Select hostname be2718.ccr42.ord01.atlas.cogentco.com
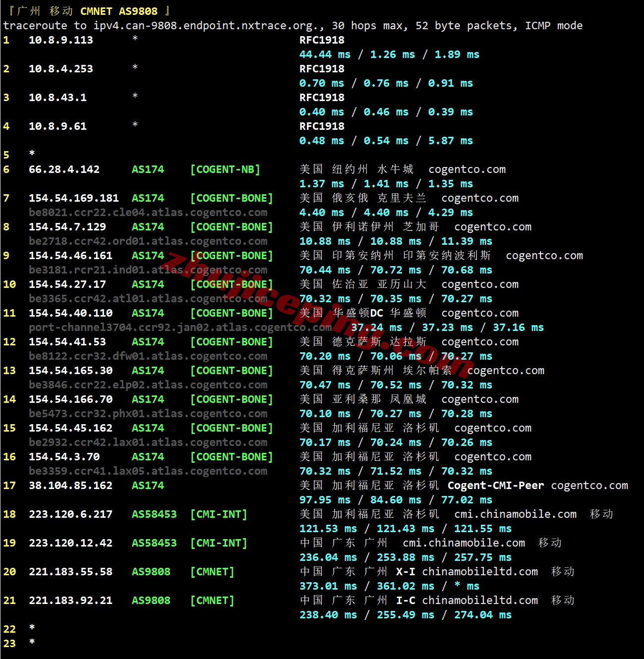 click(148, 241)
